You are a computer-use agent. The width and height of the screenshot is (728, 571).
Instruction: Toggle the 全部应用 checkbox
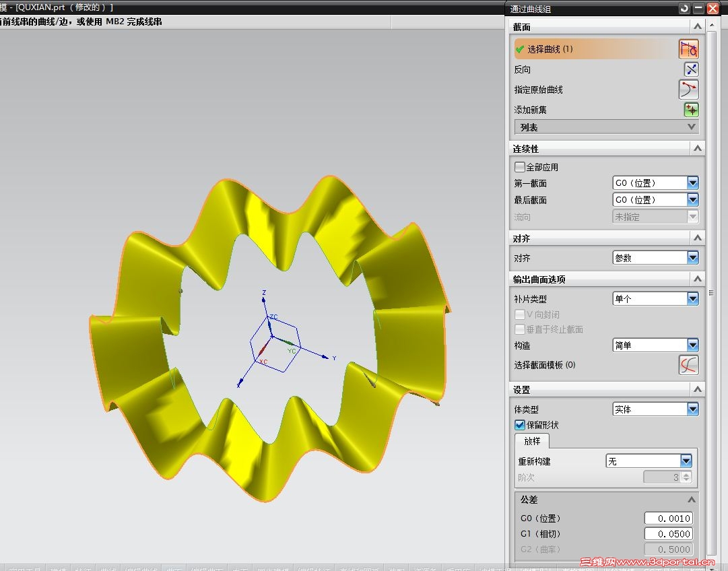(x=519, y=167)
